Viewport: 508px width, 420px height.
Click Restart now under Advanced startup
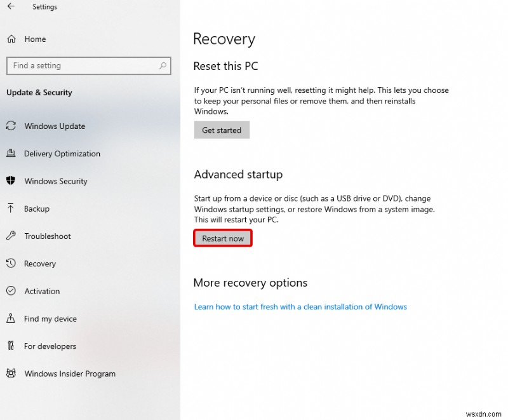coord(222,238)
